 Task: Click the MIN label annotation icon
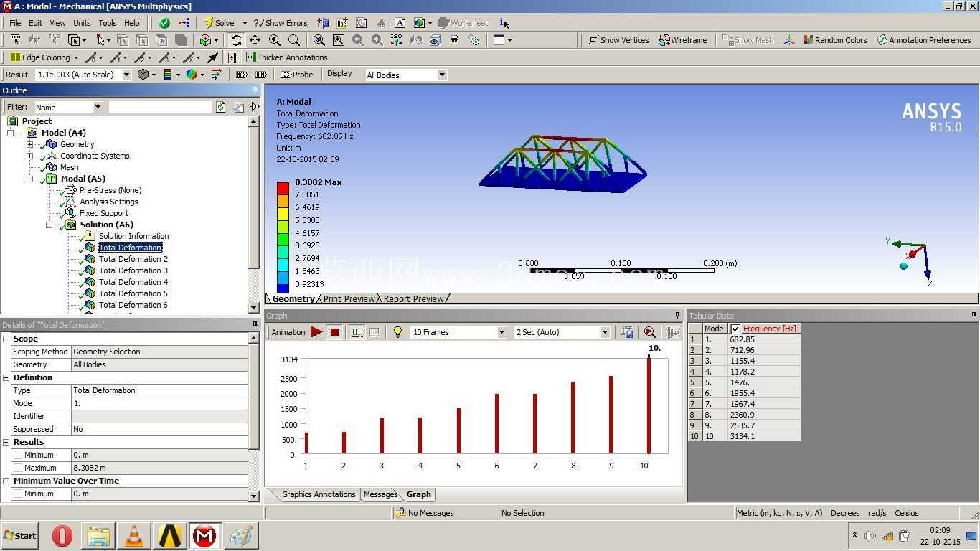[261, 75]
